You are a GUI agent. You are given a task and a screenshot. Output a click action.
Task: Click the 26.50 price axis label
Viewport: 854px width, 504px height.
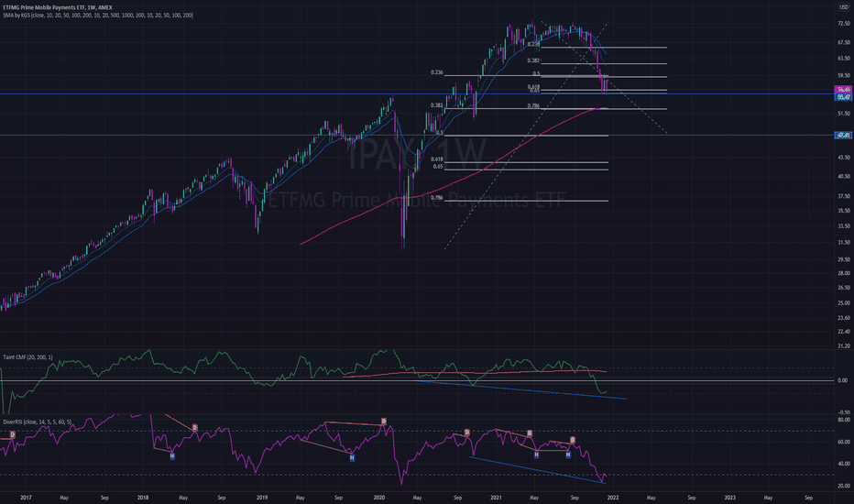844,288
